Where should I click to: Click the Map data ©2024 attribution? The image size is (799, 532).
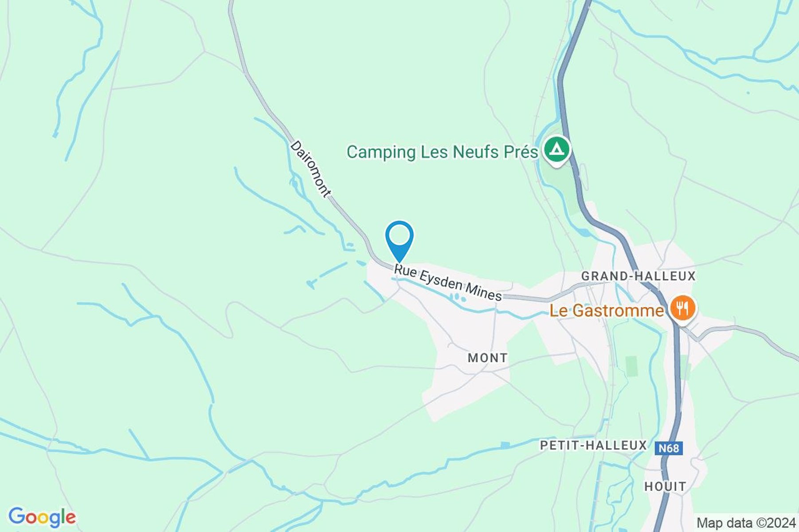coord(746,523)
